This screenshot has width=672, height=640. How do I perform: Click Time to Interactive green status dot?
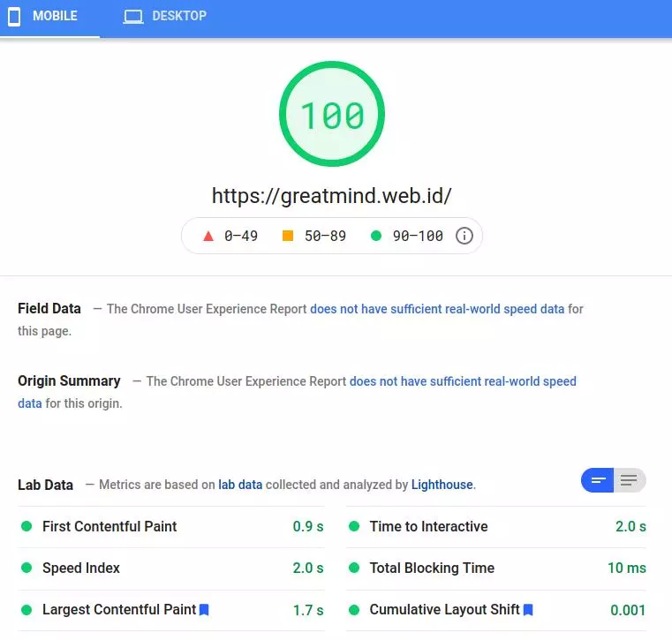click(x=354, y=526)
